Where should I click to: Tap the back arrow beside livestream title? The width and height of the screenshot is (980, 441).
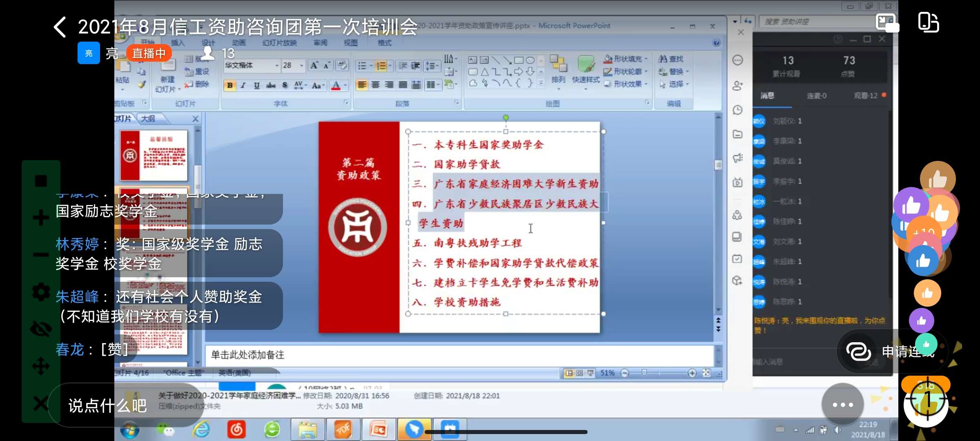(x=60, y=27)
